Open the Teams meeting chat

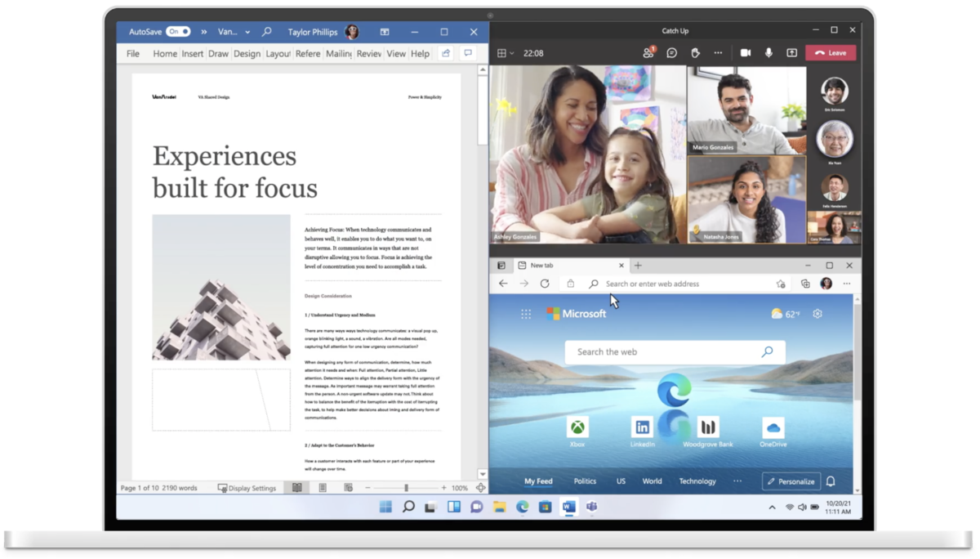(671, 53)
